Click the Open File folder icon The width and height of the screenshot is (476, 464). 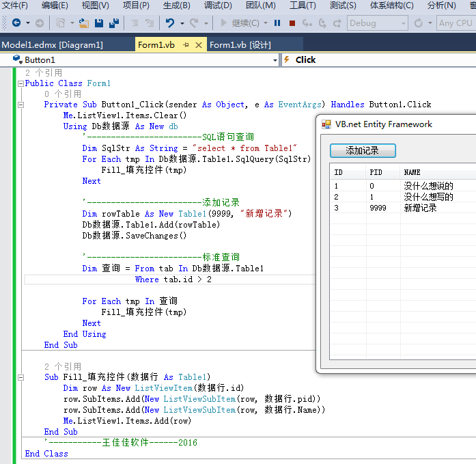click(x=84, y=23)
